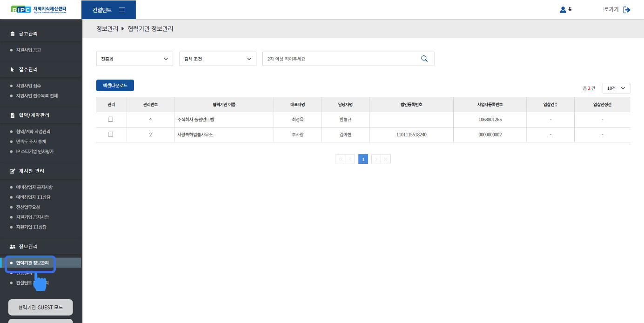Go to the first page of pagination

(x=341, y=159)
